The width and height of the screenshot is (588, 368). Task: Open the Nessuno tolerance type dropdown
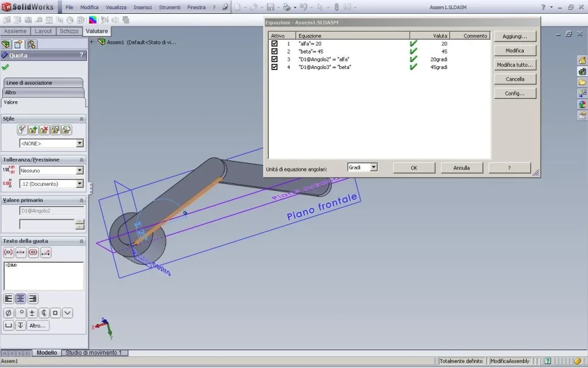tap(79, 170)
